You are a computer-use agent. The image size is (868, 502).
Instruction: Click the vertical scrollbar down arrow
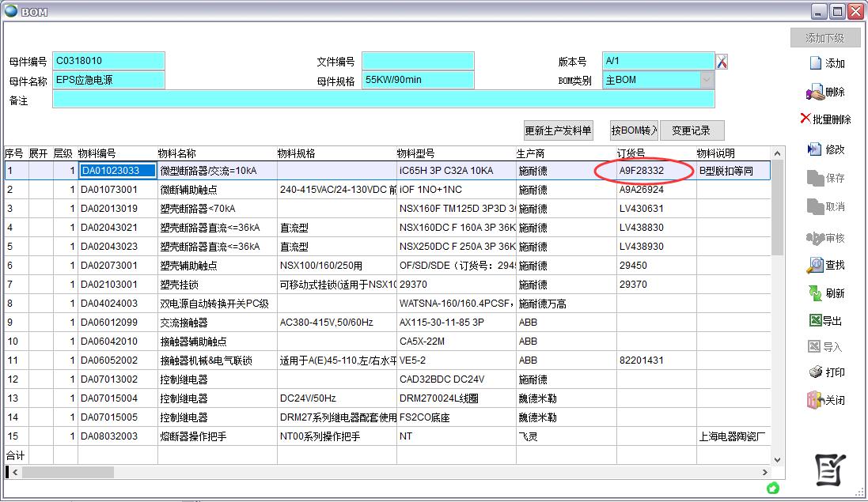pyautogui.click(x=777, y=459)
